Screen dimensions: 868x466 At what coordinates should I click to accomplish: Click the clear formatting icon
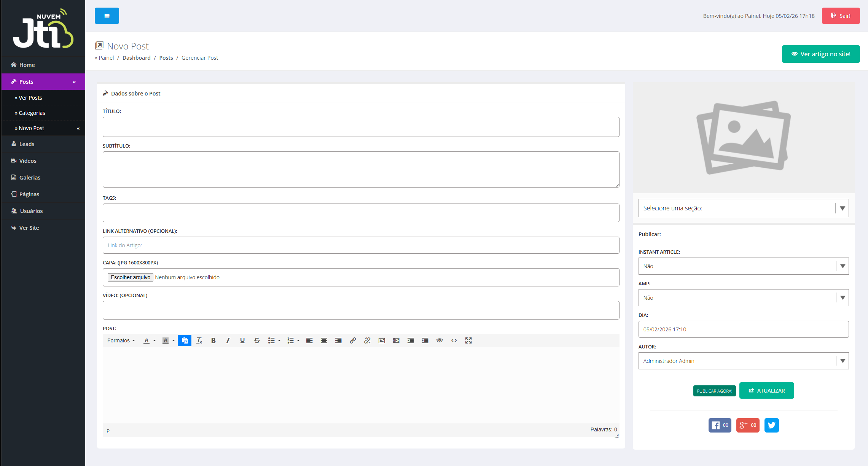tap(199, 340)
